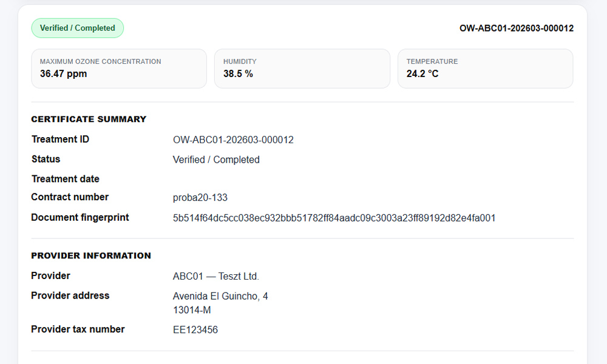Viewport: 607px width, 364px height.
Task: Click the Treatment date label
Action: point(65,179)
